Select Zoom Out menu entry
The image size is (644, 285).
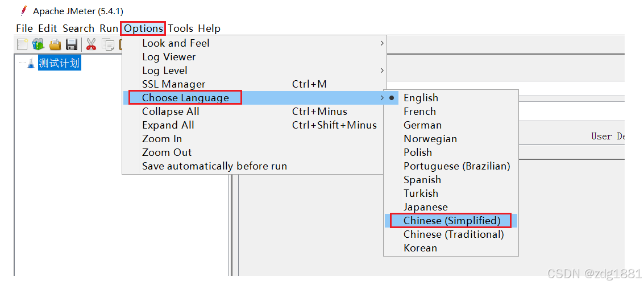255,152
